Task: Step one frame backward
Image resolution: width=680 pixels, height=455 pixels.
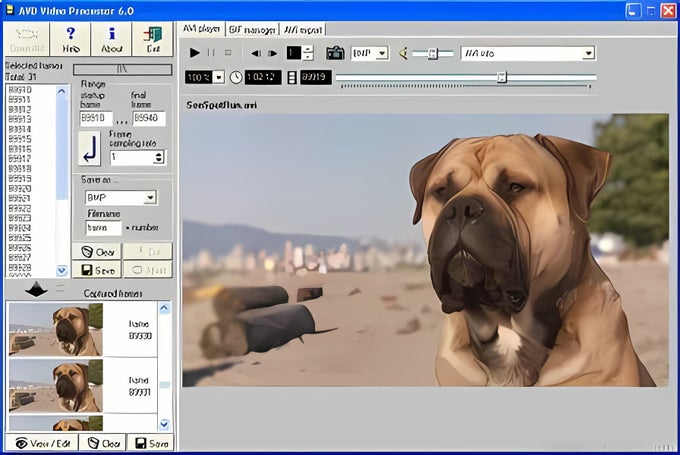Action: 256,53
